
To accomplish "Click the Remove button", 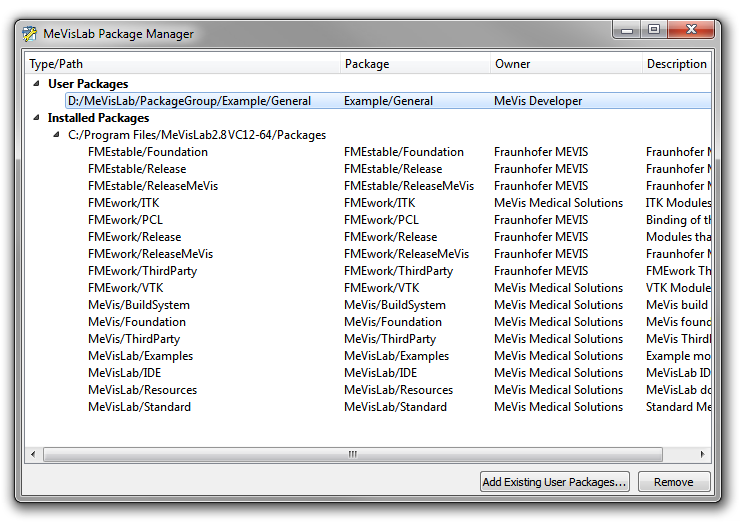I will pos(673,482).
